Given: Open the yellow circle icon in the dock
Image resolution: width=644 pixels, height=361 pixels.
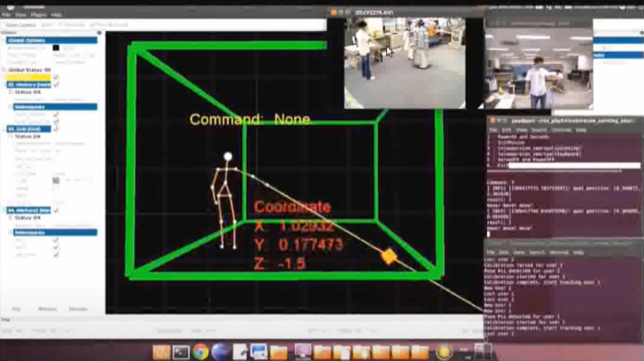Looking at the screenshot, I should [x=444, y=352].
